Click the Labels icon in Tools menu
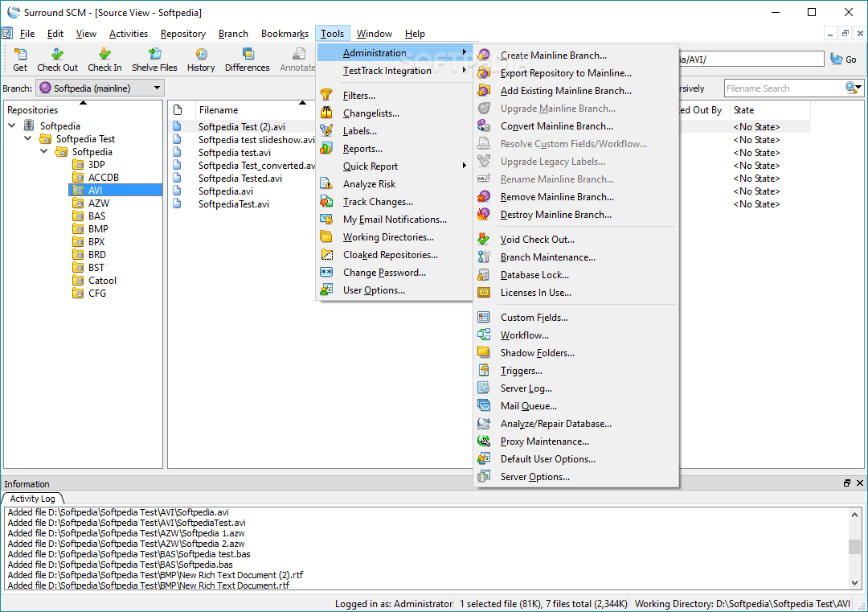Screen dimensions: 868x612 [x=326, y=131]
